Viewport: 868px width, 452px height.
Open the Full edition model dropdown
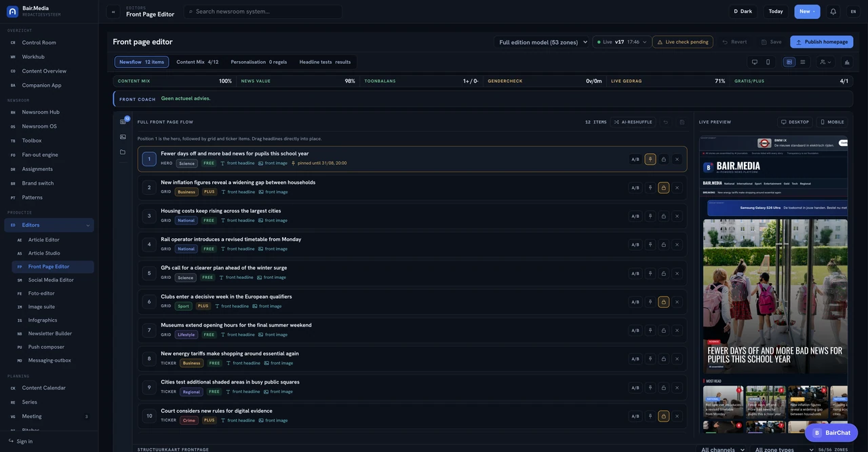543,42
